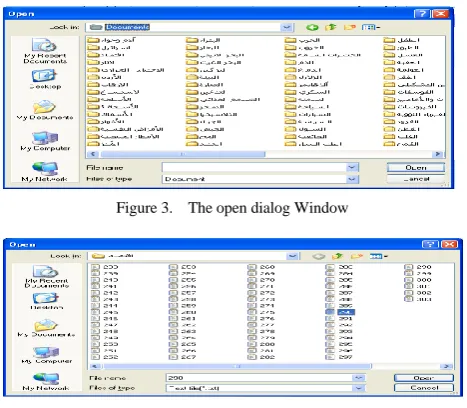Click the horizontal scrollbar thumb in upper folder list
The image size is (467, 408).
tap(183, 154)
